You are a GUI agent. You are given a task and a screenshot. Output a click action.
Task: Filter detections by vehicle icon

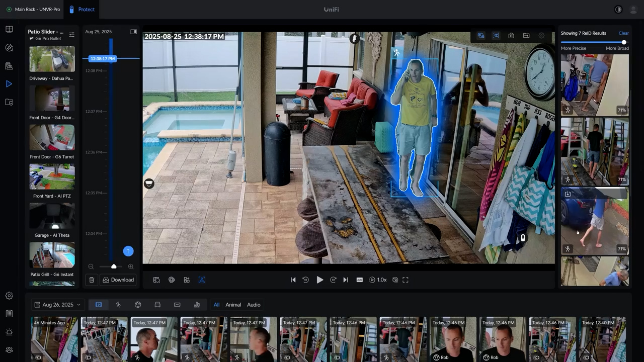point(157,305)
